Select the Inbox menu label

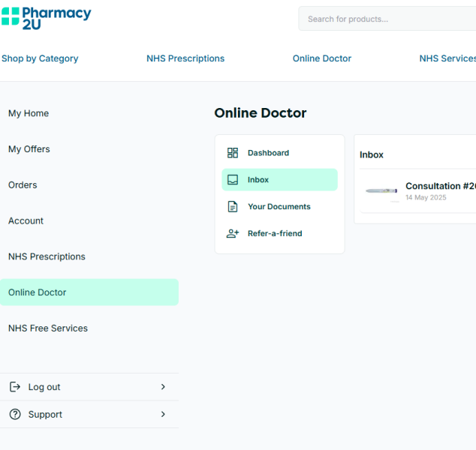tap(258, 180)
